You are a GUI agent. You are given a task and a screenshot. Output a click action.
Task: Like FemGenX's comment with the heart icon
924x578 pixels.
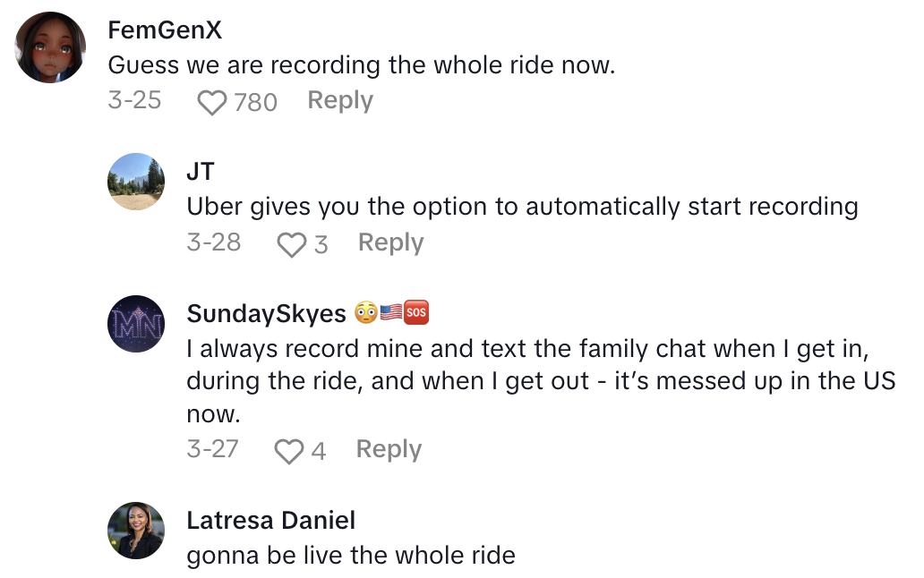click(211, 101)
